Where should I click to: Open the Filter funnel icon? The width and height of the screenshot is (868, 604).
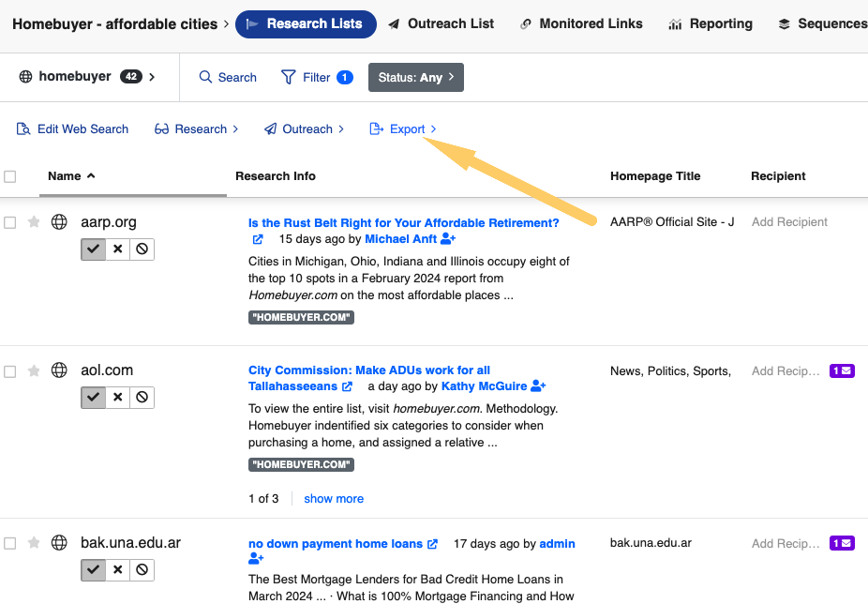(x=288, y=78)
